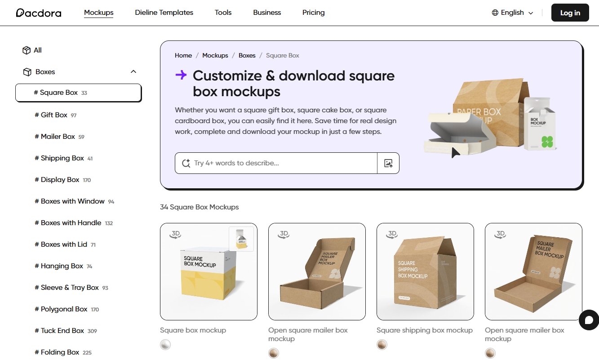
Task: Click the All category cube icon
Action: tap(27, 50)
